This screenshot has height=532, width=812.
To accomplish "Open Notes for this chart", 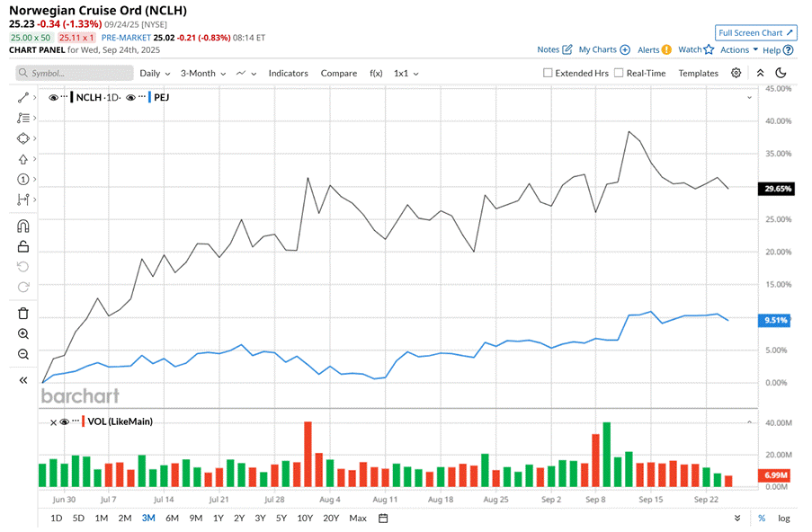I will [x=555, y=49].
